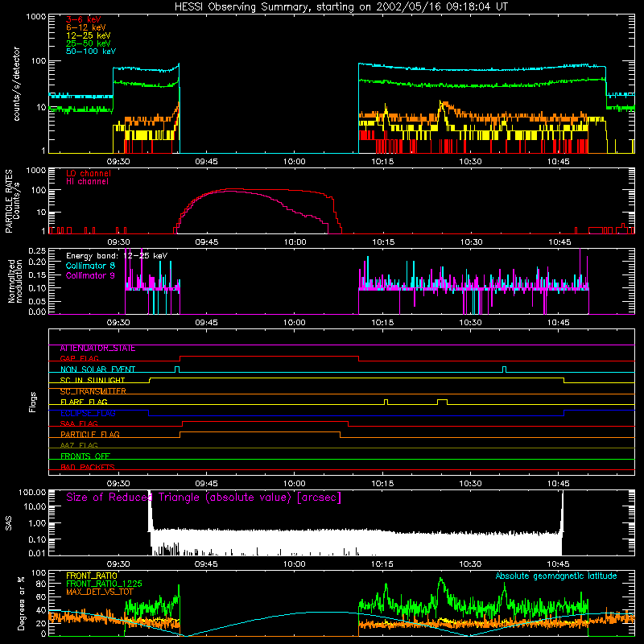Select the FRONT_RATIO legend entry
The width and height of the screenshot is (644, 644).
coord(92,576)
